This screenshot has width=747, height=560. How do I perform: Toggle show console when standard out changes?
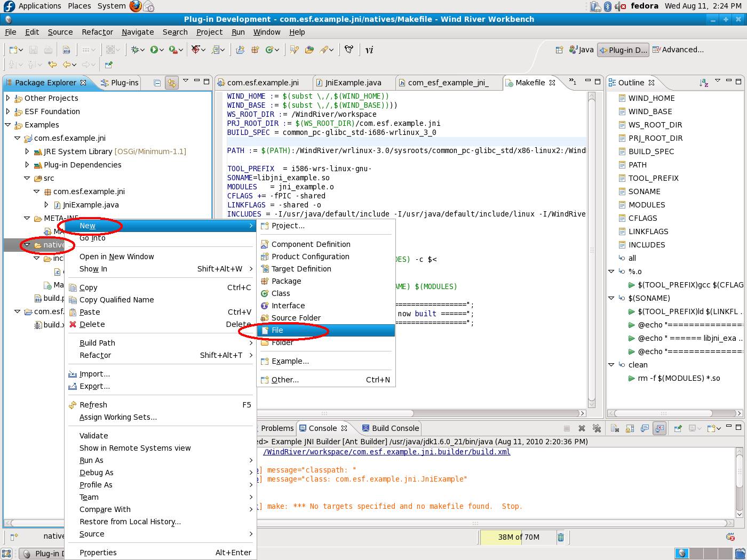pos(645,428)
